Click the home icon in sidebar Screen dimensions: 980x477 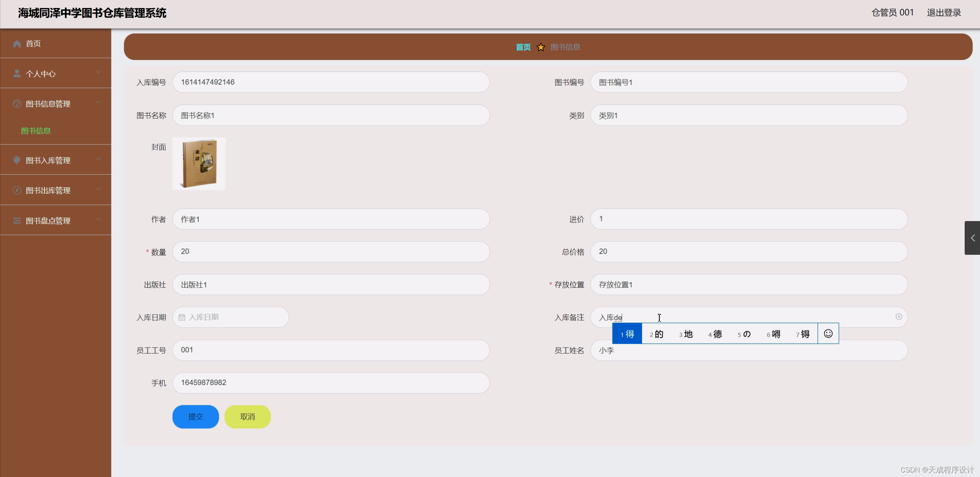17,44
